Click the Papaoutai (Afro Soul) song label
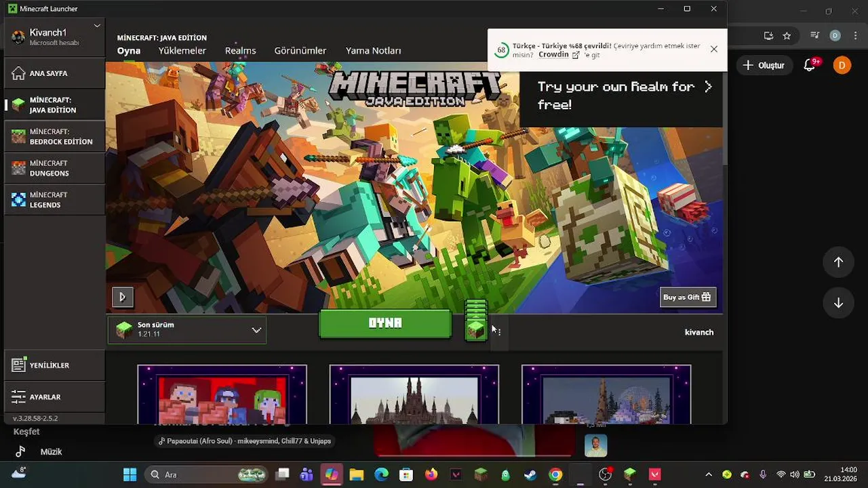The width and height of the screenshot is (868, 488). coord(244,441)
